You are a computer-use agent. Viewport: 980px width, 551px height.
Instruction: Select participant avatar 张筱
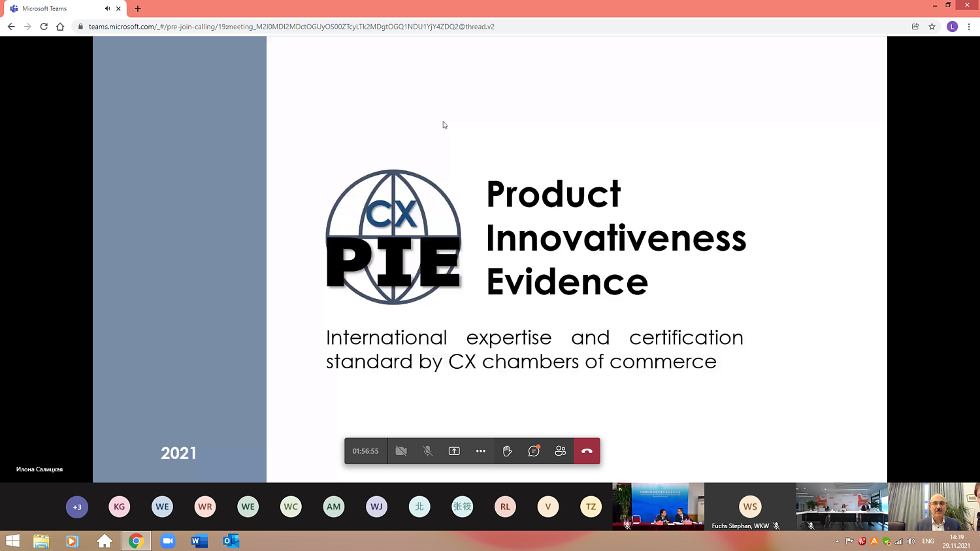coord(463,507)
